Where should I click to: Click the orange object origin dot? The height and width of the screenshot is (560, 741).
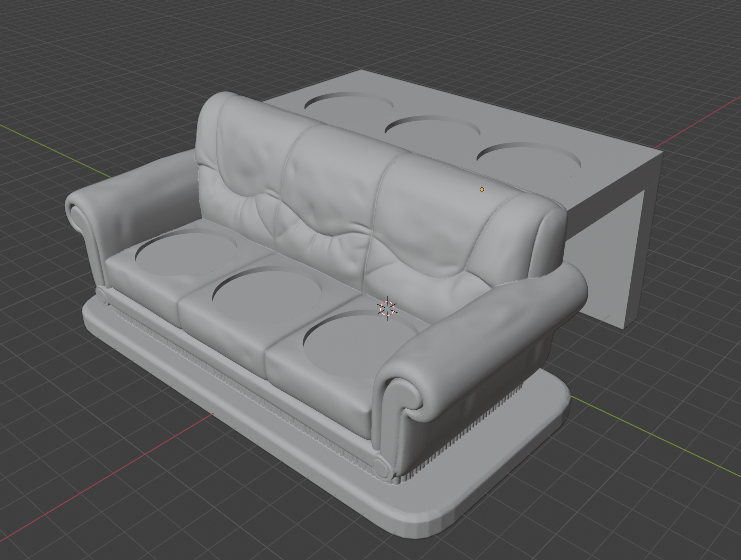482,189
